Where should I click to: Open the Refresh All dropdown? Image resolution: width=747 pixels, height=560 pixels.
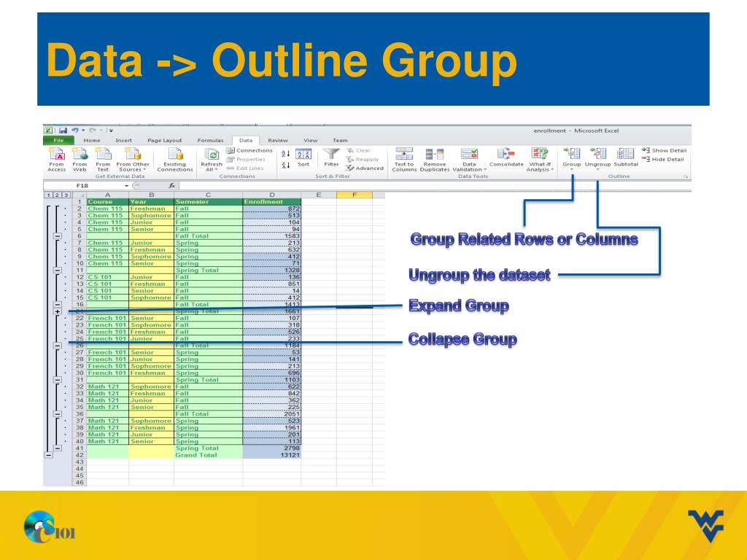tap(212, 167)
